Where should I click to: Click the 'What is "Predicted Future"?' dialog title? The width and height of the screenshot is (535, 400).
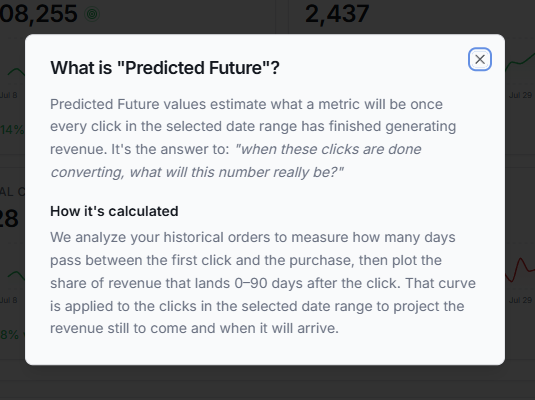tap(165, 68)
